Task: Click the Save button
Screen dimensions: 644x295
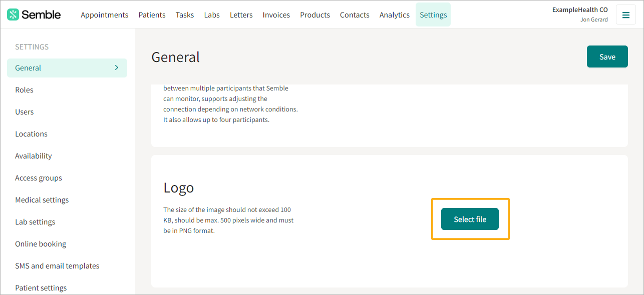Action: (607, 56)
